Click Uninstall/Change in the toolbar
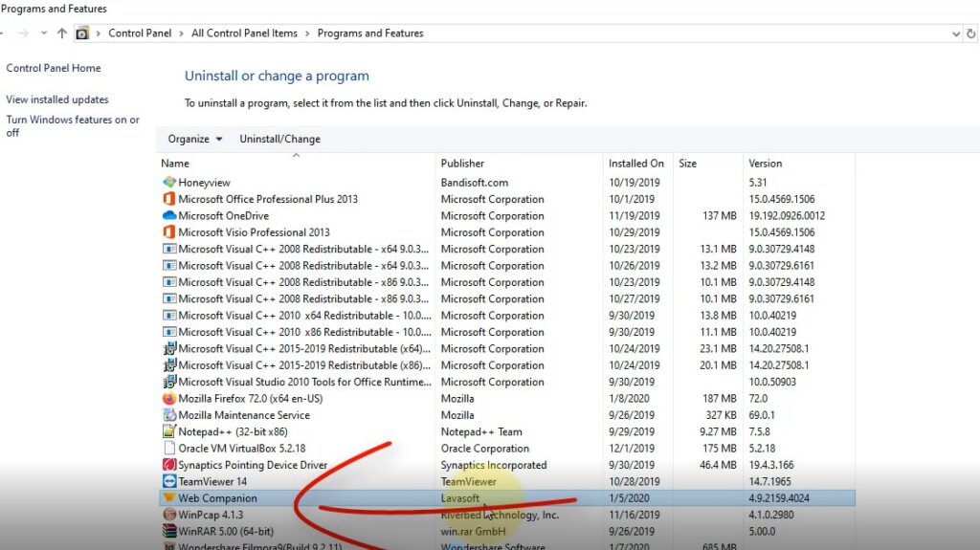The image size is (980, 550). (279, 139)
